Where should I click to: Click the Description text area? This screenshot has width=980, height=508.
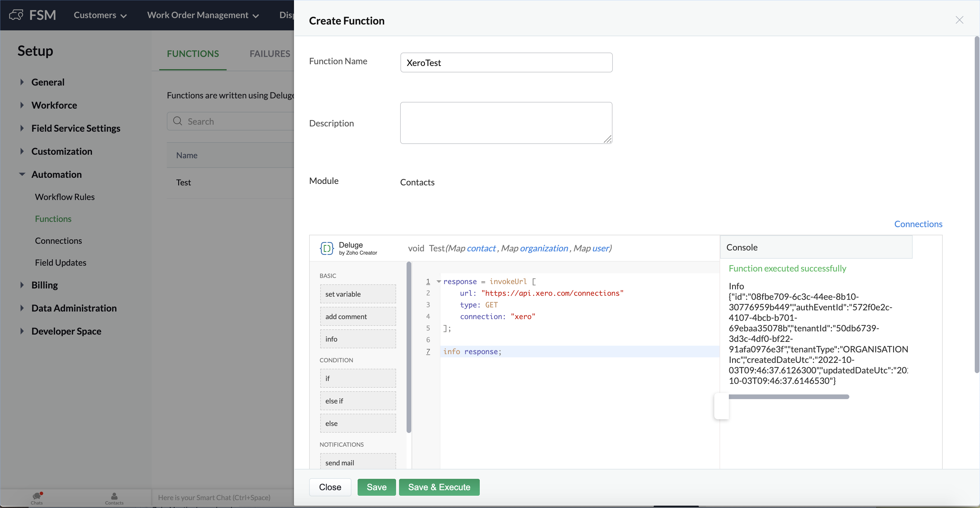pos(506,123)
